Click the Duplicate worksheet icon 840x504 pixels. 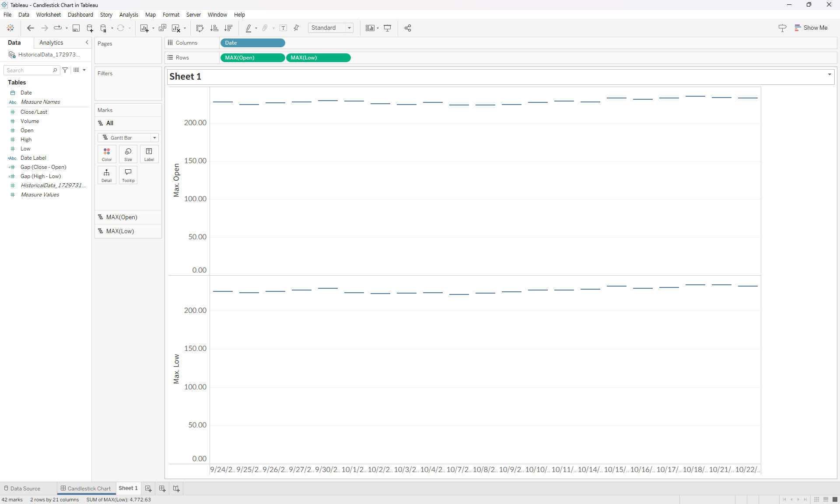pyautogui.click(x=162, y=28)
